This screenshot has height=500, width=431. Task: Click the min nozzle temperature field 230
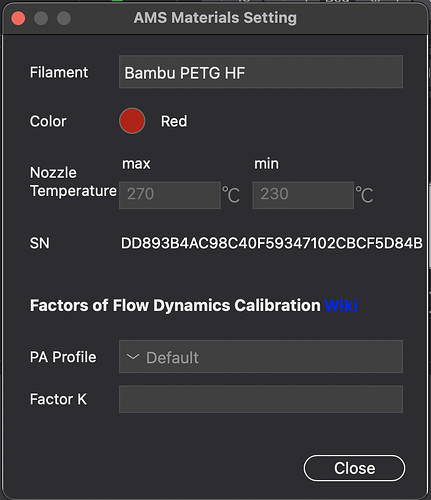[303, 195]
